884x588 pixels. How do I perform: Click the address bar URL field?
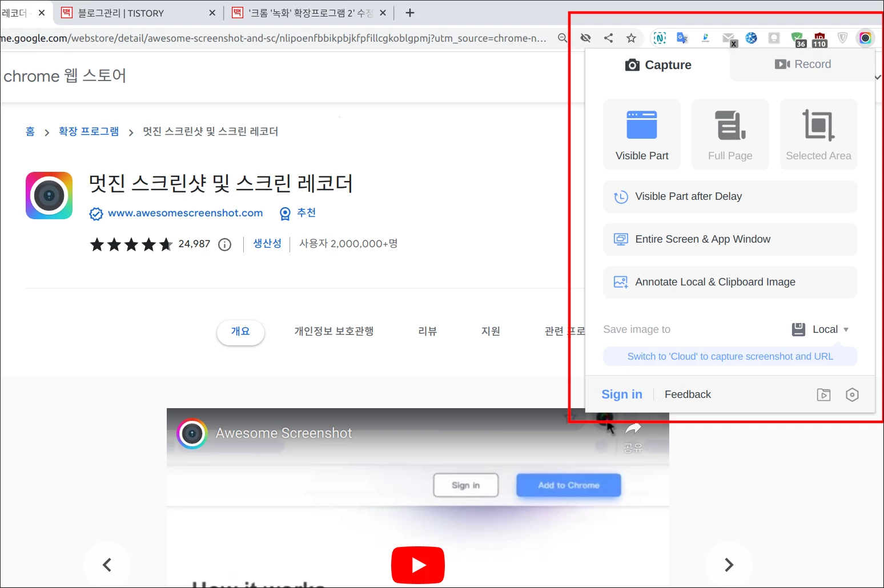274,38
